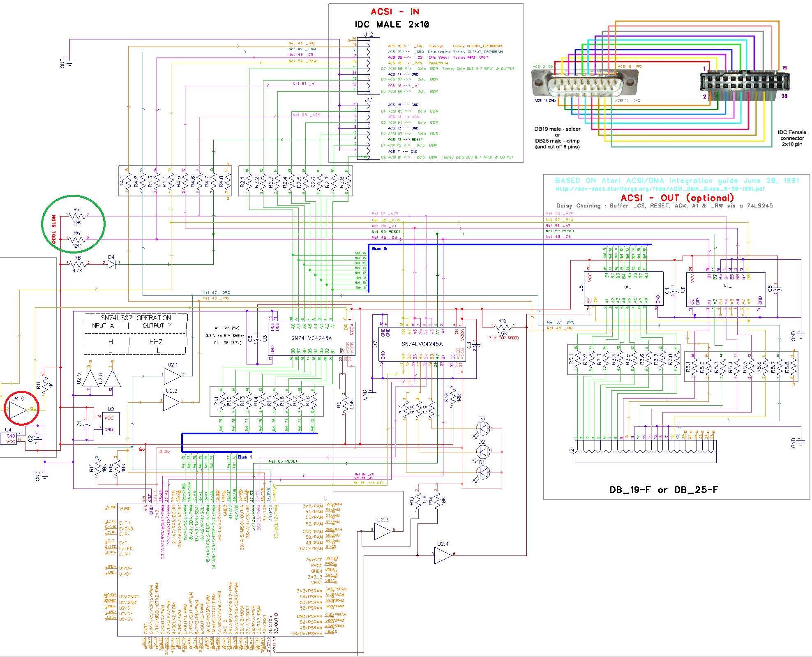Click the U2.4 buffer gate symbol
Image resolution: width=812 pixels, height=657 pixels.
coord(443,555)
